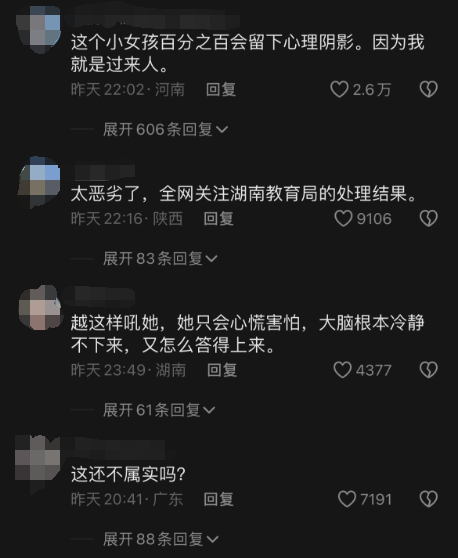Reply to the 河南 comment

[221, 89]
